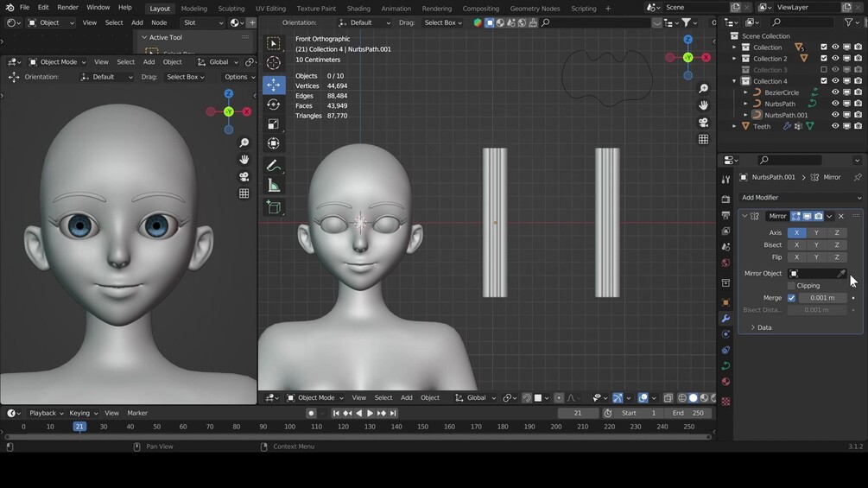Collapse Collection 4 in the outliner
The width and height of the screenshot is (868, 488).
[x=735, y=81]
